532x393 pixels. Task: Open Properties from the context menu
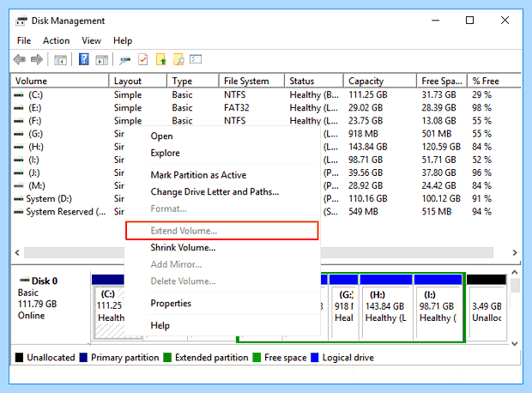[222, 304]
